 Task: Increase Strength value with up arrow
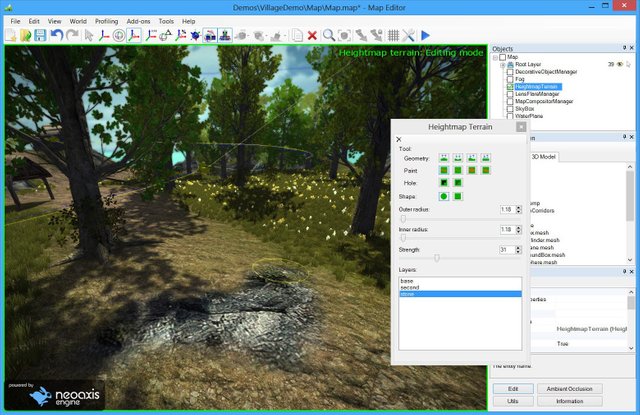pyautogui.click(x=518, y=247)
